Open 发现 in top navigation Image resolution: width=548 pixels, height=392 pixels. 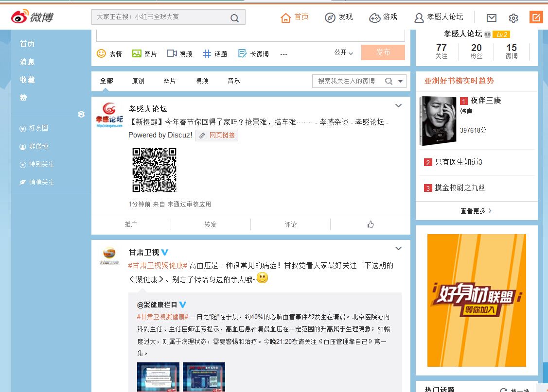[x=339, y=17]
